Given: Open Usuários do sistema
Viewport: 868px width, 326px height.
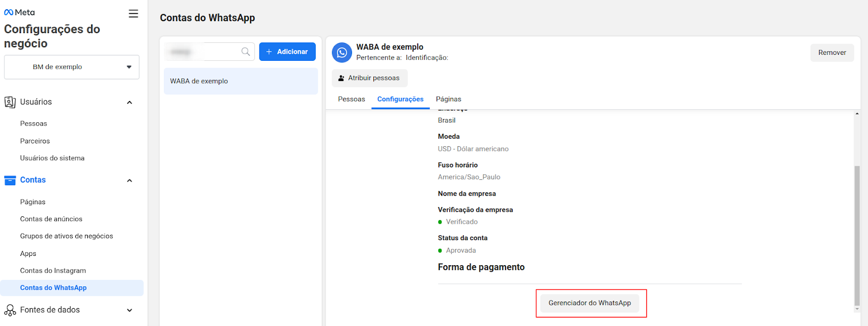Looking at the screenshot, I should tap(52, 158).
